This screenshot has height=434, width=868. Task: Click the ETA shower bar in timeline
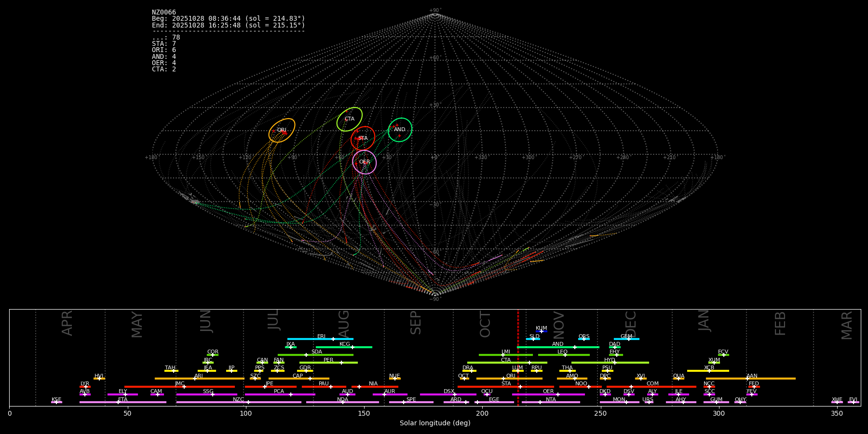coord(145,402)
